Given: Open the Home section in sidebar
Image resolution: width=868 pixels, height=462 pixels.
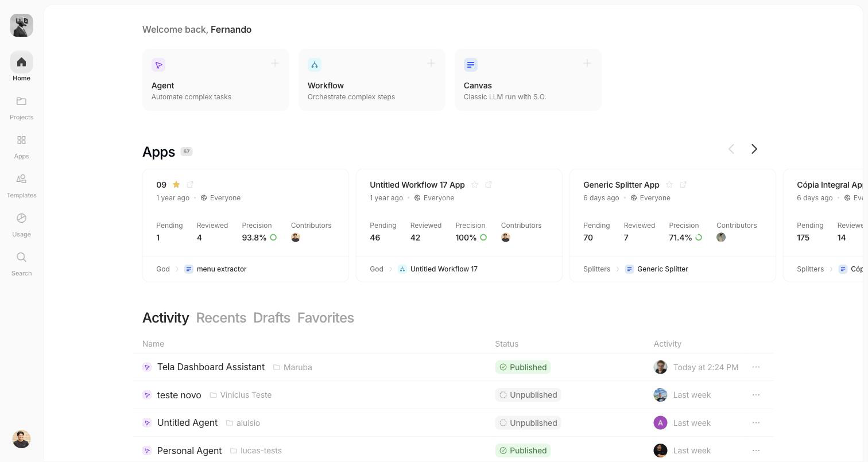Looking at the screenshot, I should tap(21, 67).
